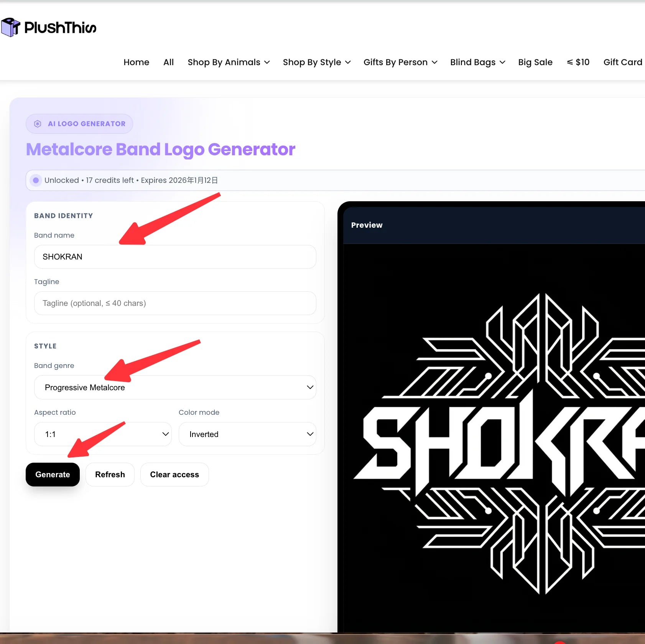The height and width of the screenshot is (644, 645).
Task: Click the Refresh button
Action: tap(110, 475)
